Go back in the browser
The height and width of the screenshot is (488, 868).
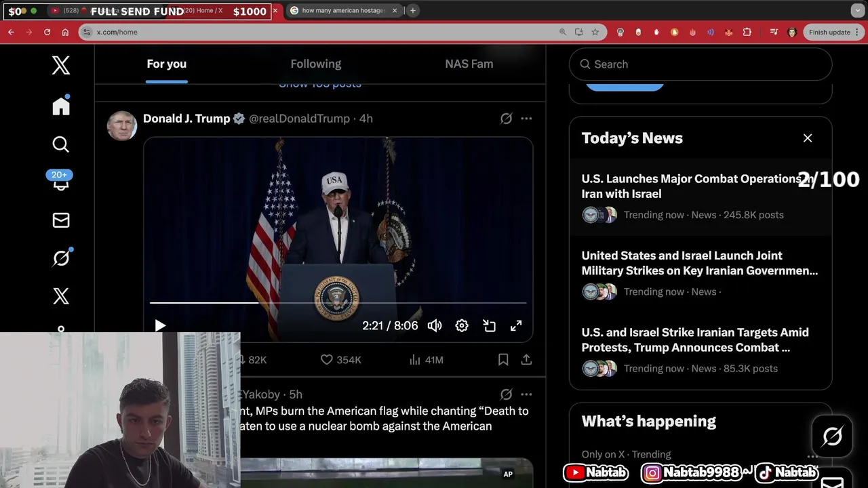click(11, 32)
